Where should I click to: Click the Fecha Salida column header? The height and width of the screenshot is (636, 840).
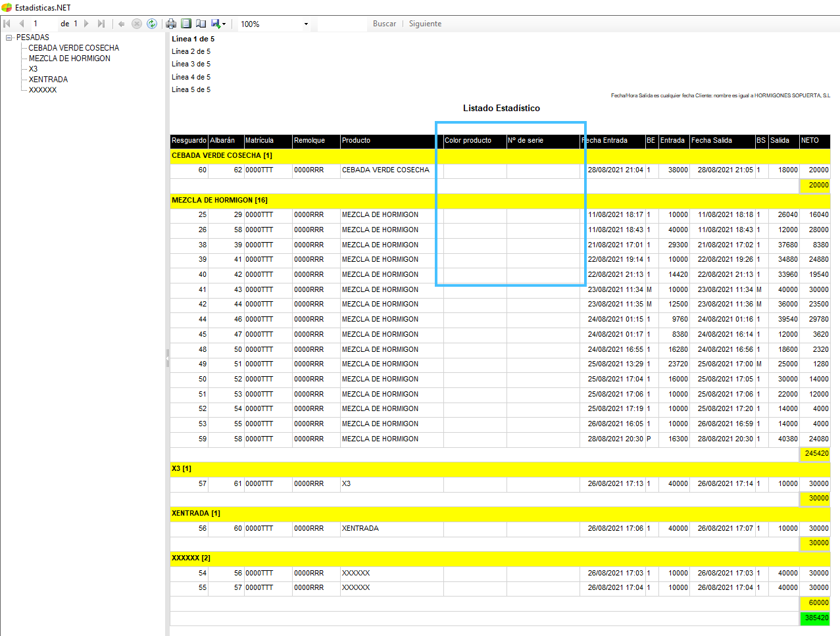(722, 141)
